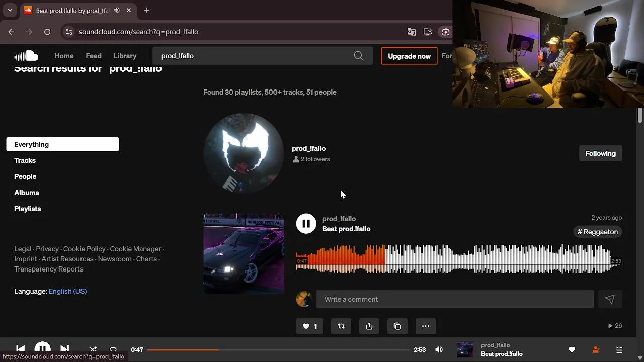
Task: Open the More options ellipsis on the track
Action: pyautogui.click(x=426, y=326)
